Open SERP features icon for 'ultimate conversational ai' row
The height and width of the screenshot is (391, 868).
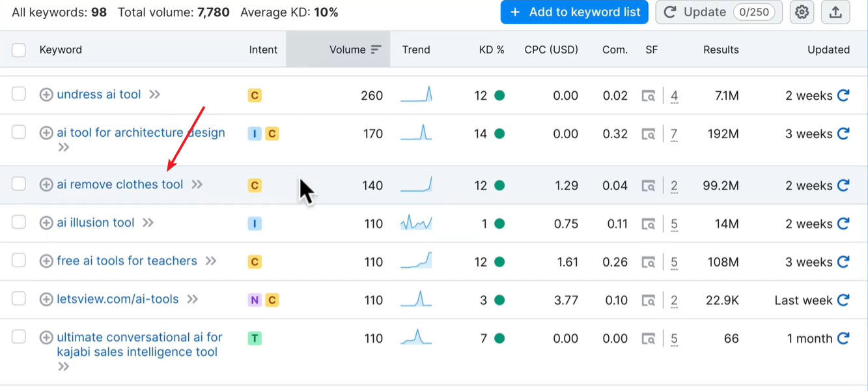click(x=649, y=339)
